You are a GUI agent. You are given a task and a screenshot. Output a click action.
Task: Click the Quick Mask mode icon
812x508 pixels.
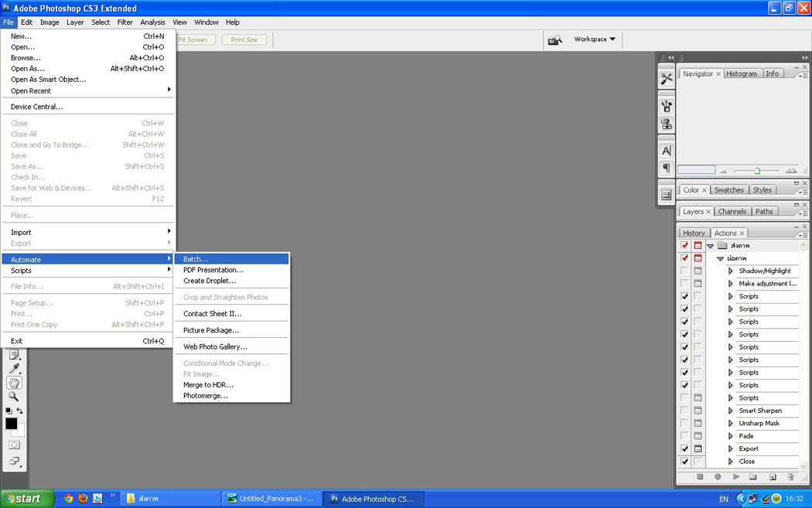14,445
